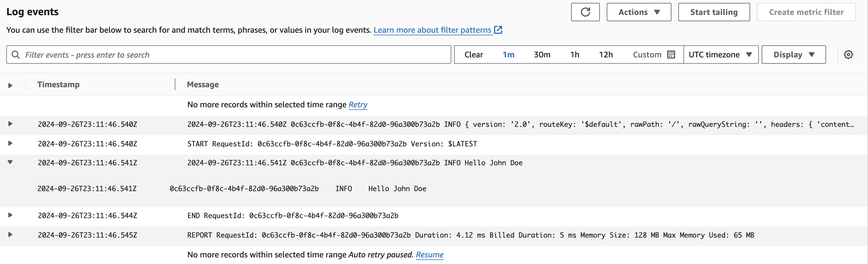Collapse the Hello John Doe log row
The width and height of the screenshot is (868, 264).
point(10,162)
